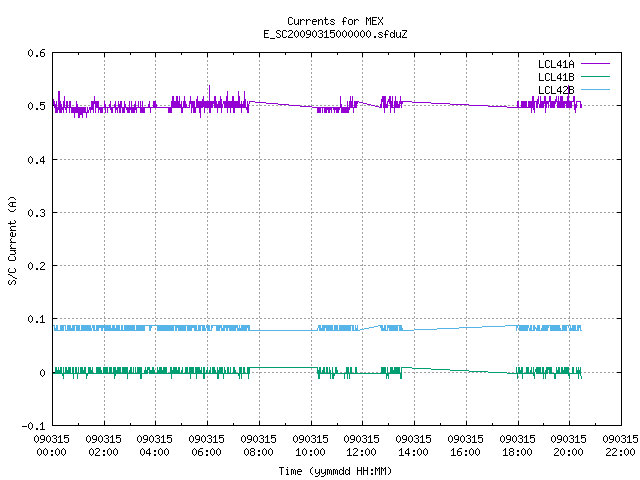640x480 pixels.
Task: Pick the green LCL41B legend line sample
Action: pos(595,76)
